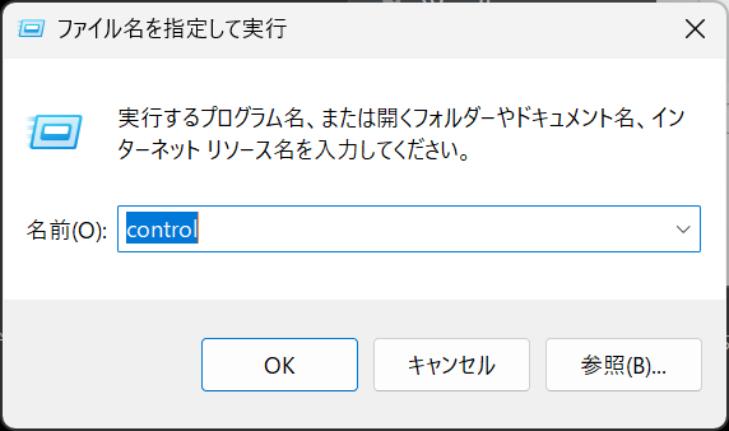Click the blank gap between キャンセル and 参照(B)... buttons
729x431 pixels.
(537, 365)
